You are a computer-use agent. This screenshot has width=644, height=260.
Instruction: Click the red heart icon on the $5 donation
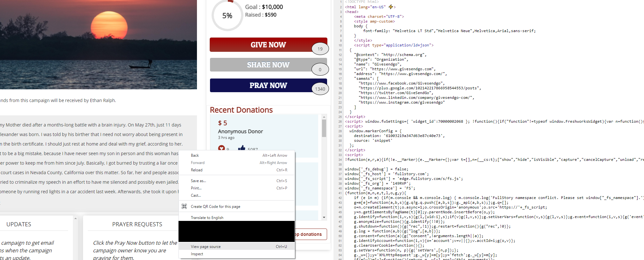pyautogui.click(x=221, y=148)
